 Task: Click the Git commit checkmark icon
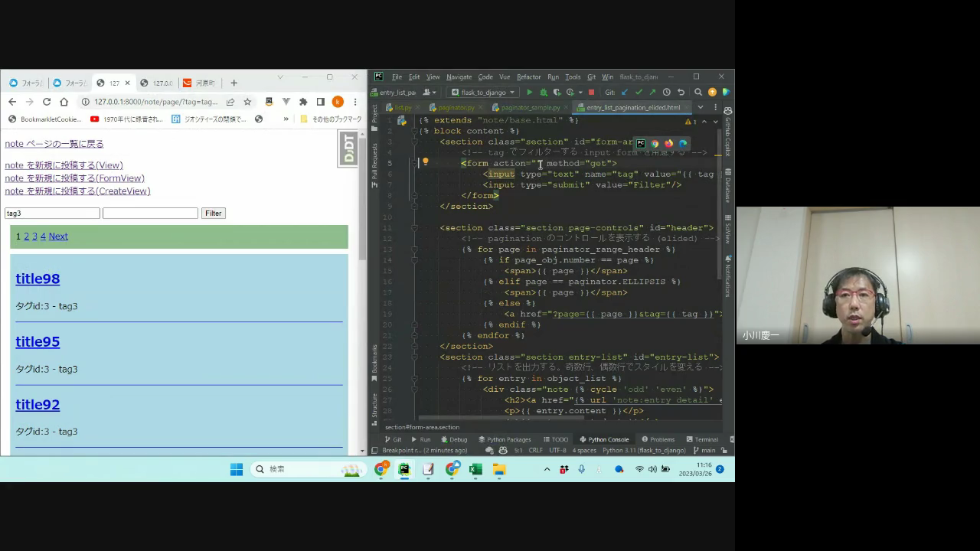639,93
